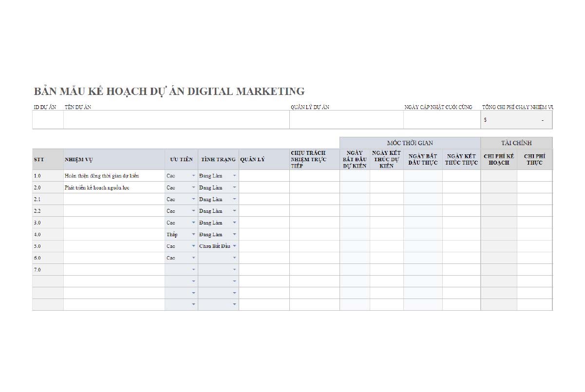Select the STT cell 2.0

point(48,187)
